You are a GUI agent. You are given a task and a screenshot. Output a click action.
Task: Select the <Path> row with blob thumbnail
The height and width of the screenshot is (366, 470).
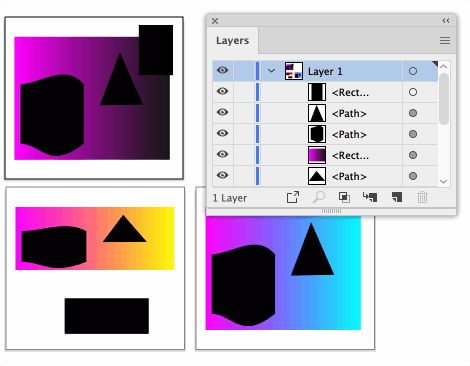click(325, 134)
